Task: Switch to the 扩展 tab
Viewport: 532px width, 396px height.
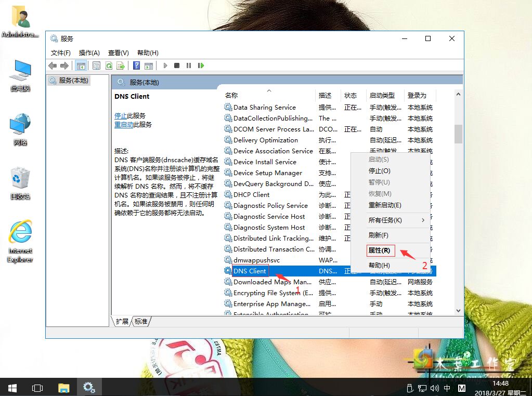Action: (x=122, y=321)
